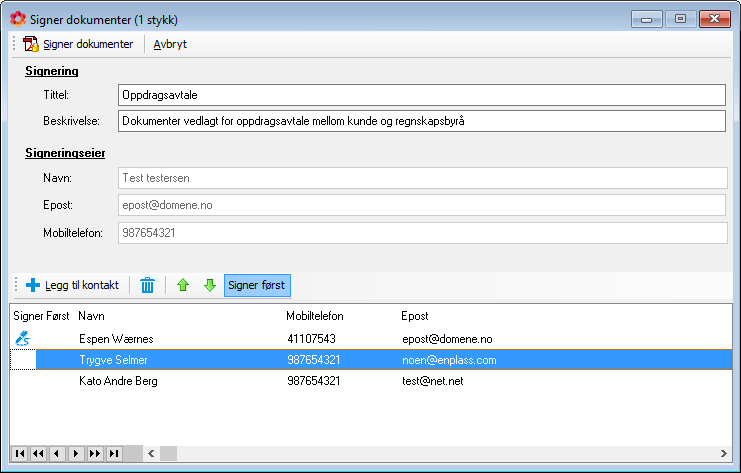This screenshot has height=473, width=741.
Task: Select the Kato Andre Berg row
Action: point(370,381)
